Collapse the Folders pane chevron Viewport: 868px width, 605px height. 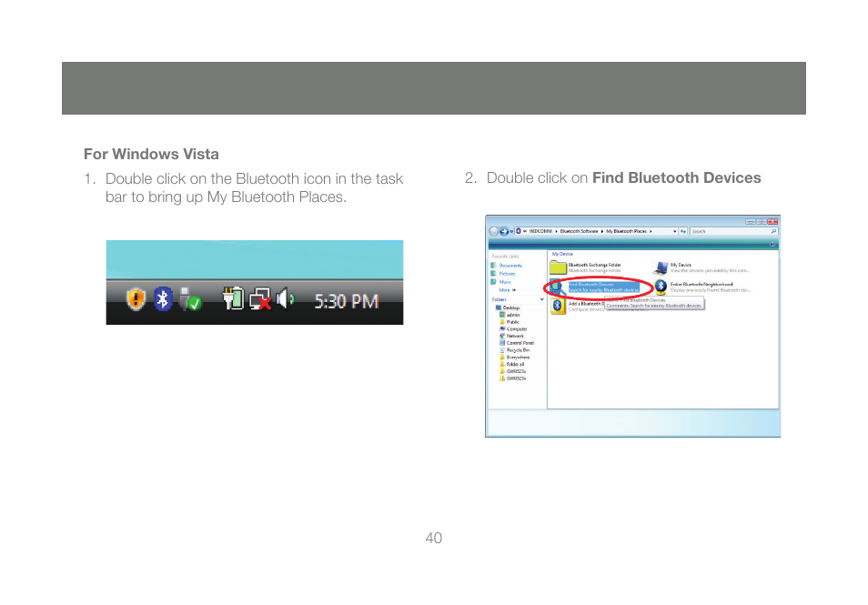tap(542, 299)
